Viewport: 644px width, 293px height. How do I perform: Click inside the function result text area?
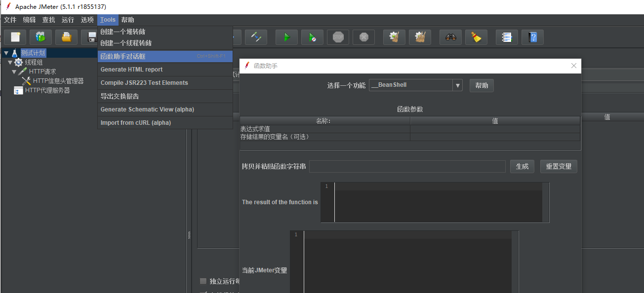click(x=438, y=202)
